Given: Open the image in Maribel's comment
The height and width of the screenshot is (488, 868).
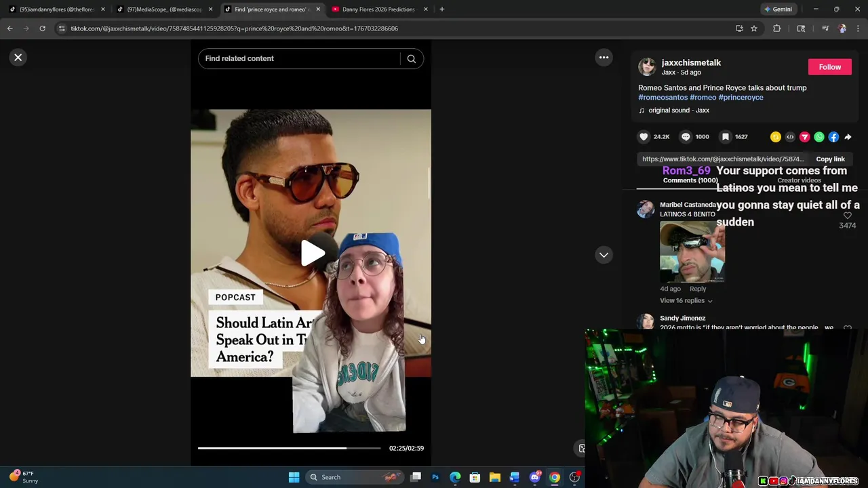Looking at the screenshot, I should pos(692,251).
